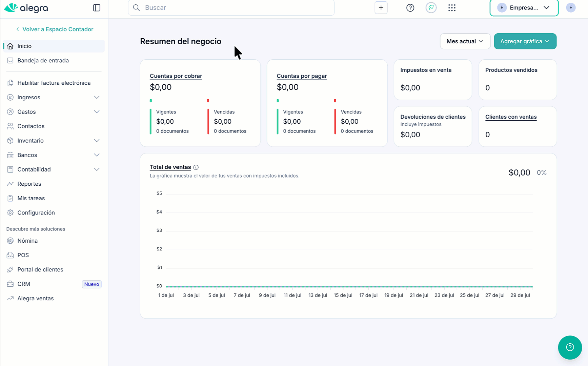588x366 pixels.
Task: Click the Portal de clientes rocket icon
Action: point(11,269)
